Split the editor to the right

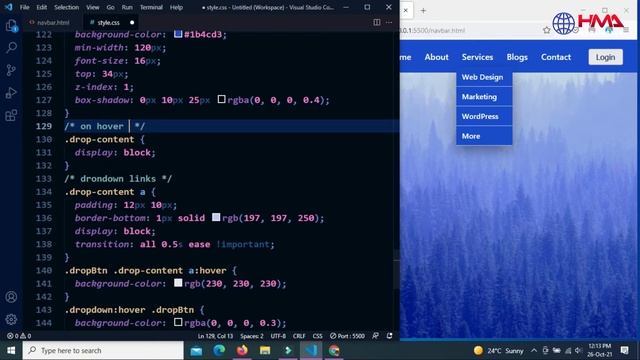point(377,22)
